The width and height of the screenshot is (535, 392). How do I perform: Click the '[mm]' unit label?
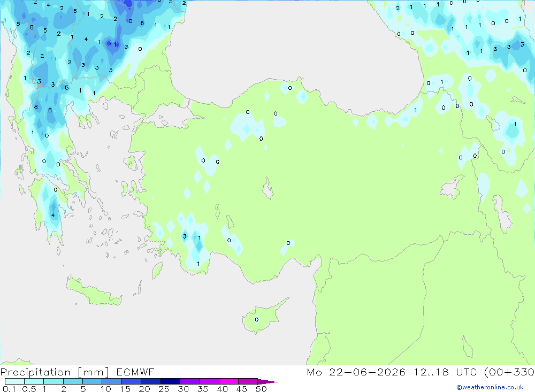94,372
